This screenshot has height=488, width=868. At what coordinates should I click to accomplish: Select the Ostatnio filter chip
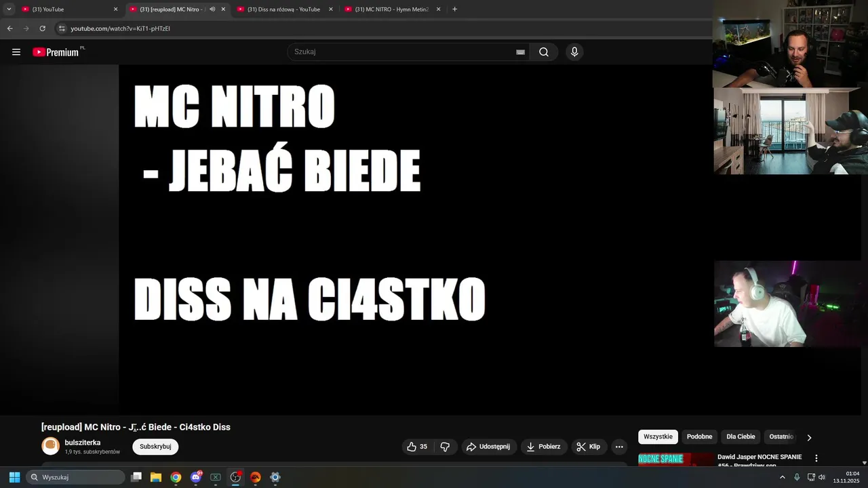(x=781, y=437)
